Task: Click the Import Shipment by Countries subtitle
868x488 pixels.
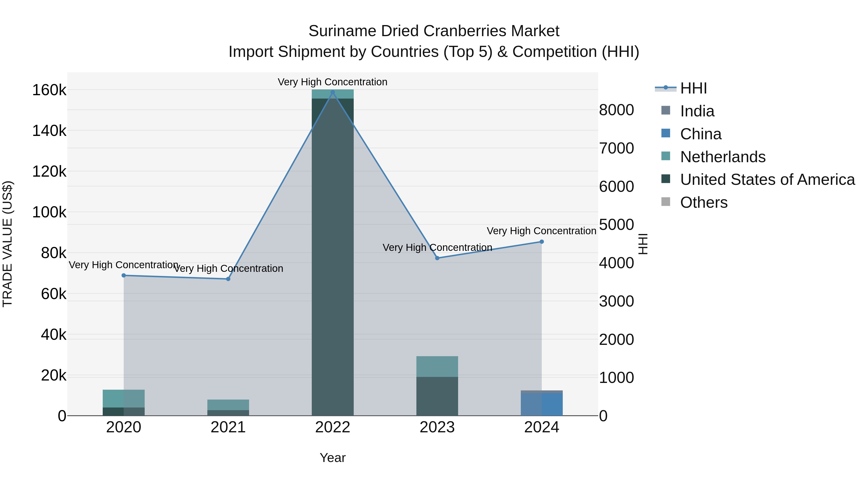Action: pos(434,52)
